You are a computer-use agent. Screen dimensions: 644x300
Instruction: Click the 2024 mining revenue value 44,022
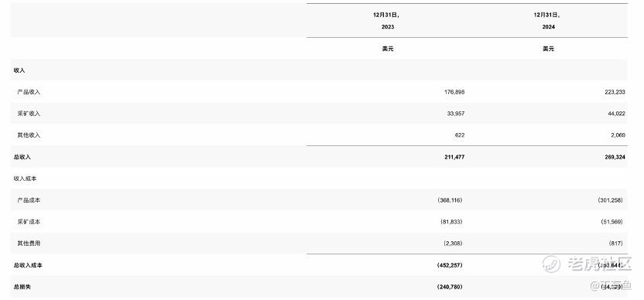pyautogui.click(x=616, y=114)
